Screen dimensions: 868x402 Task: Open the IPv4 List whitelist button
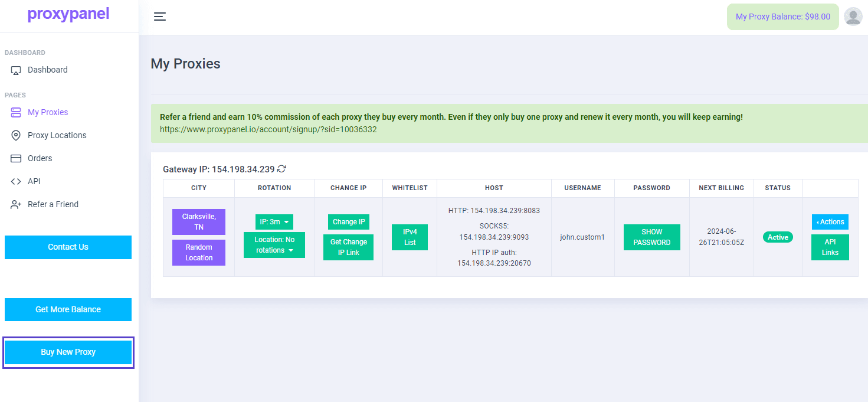point(410,237)
